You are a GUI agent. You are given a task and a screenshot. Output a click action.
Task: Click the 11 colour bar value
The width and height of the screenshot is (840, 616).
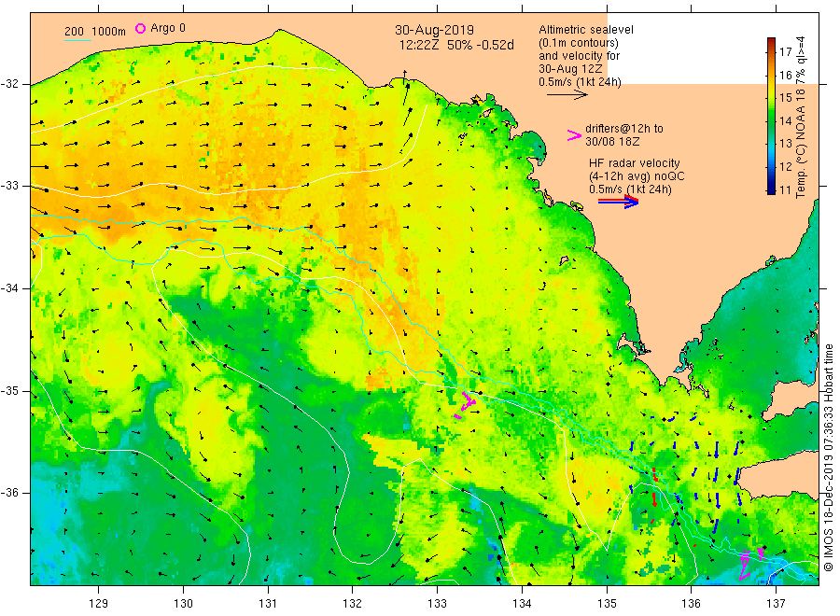coord(786,189)
